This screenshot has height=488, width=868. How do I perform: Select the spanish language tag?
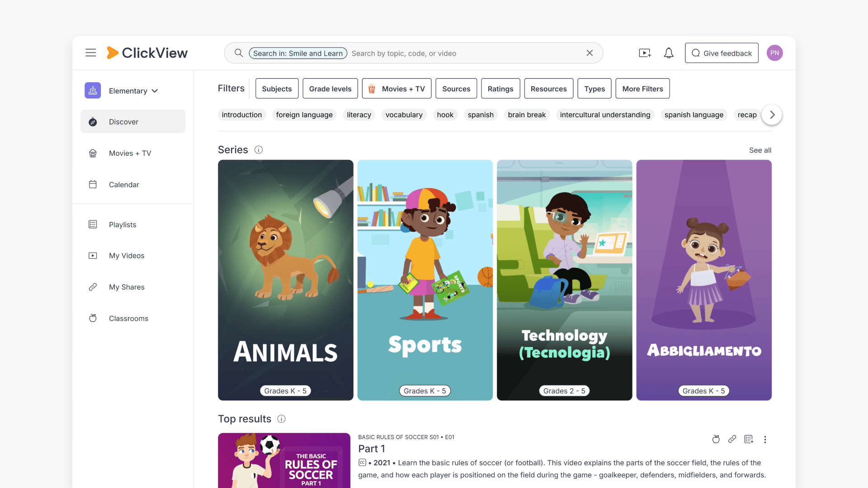[694, 115]
